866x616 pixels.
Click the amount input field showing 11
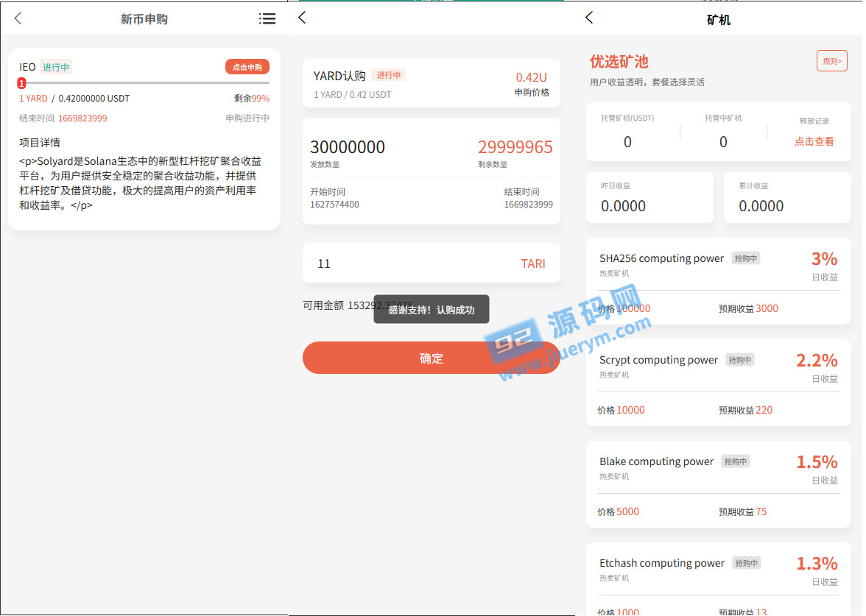tap(432, 263)
